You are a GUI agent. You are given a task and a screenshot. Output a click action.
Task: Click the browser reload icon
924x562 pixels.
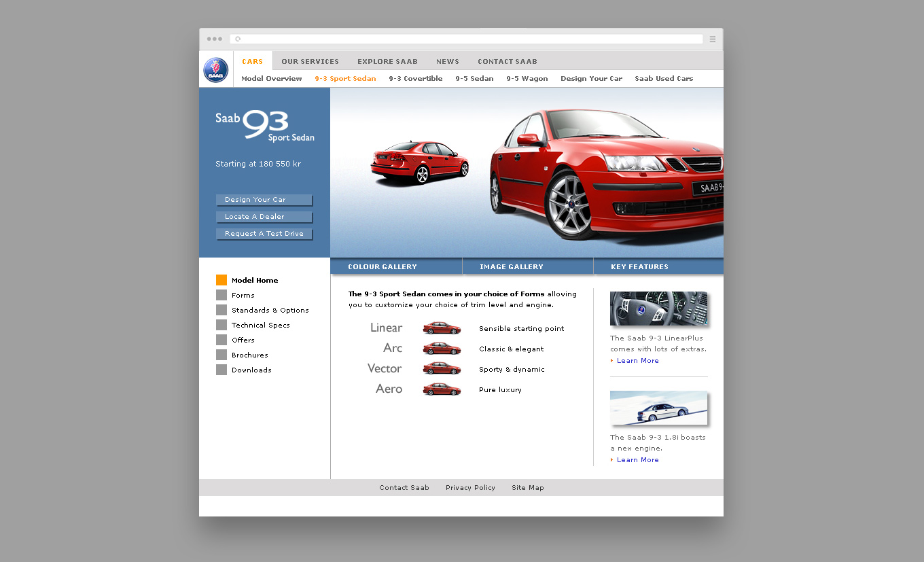238,39
